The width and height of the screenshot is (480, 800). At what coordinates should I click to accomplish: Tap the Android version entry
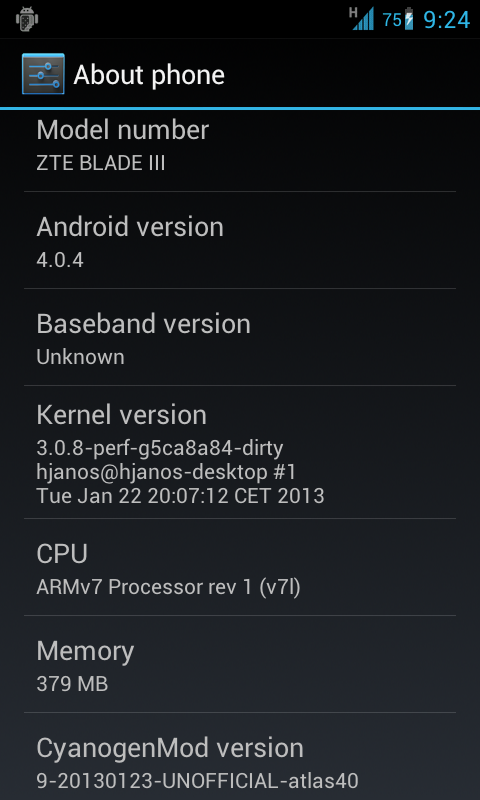pos(240,240)
